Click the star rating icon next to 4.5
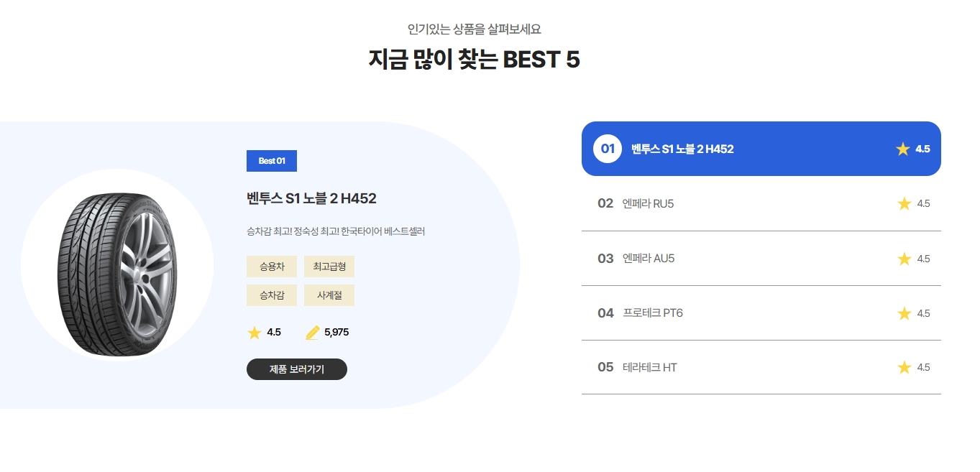Image resolution: width=980 pixels, height=472 pixels. tap(255, 333)
